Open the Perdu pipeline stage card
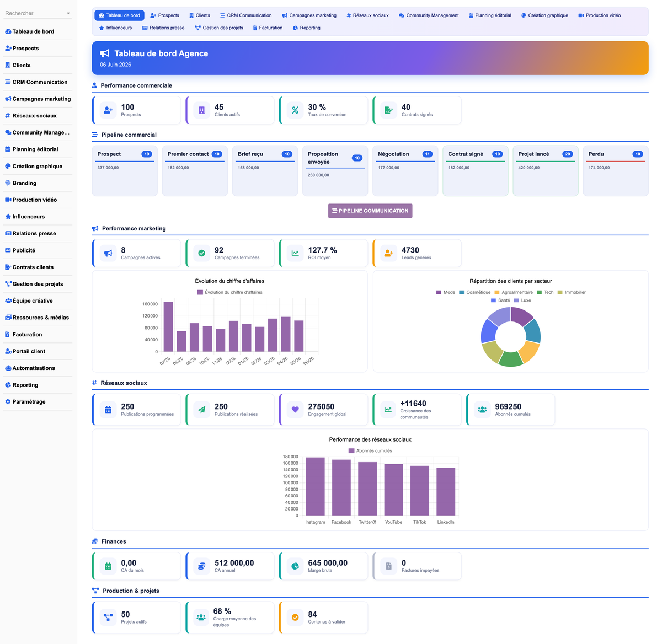 pyautogui.click(x=616, y=171)
